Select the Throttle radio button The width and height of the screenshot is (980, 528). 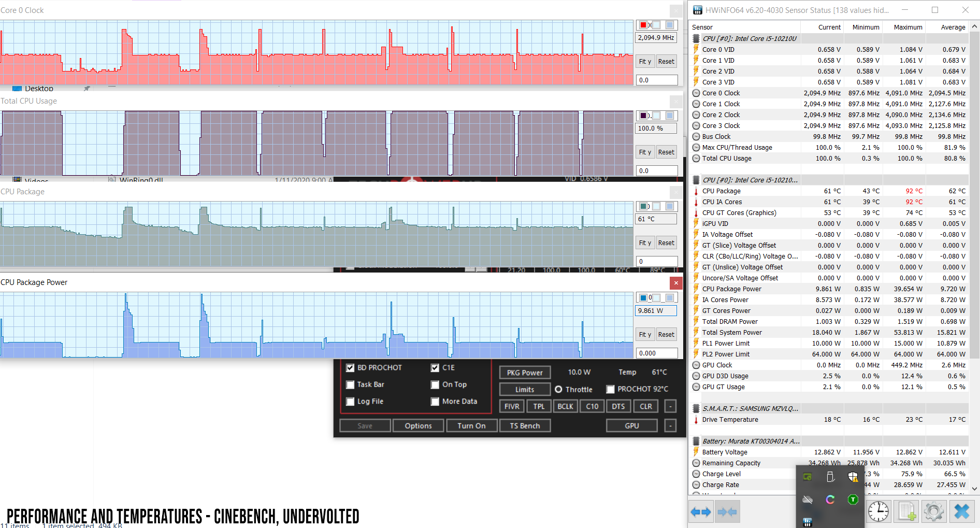pyautogui.click(x=558, y=389)
